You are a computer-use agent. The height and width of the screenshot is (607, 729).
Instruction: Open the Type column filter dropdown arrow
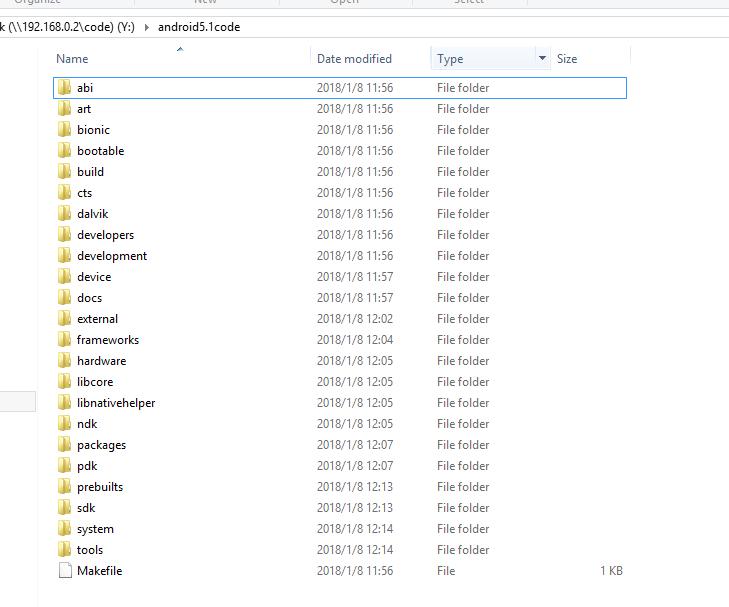coord(542,59)
